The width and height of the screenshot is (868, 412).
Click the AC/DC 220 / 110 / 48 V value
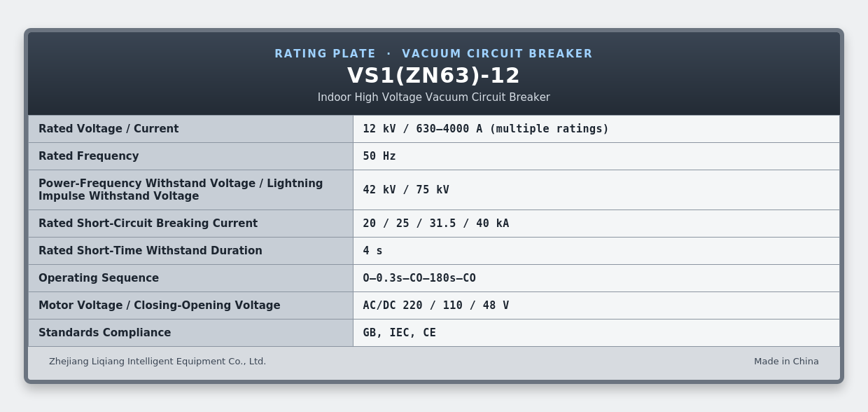point(436,305)
